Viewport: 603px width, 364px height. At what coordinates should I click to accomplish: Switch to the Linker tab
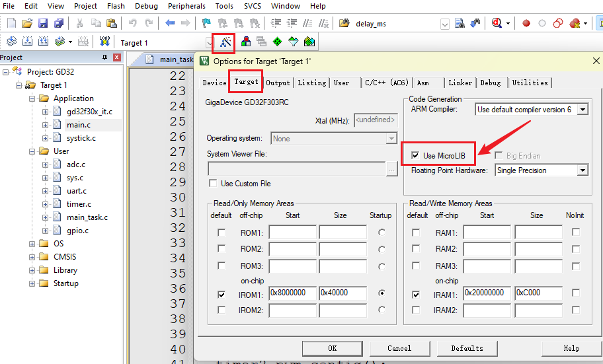(460, 83)
